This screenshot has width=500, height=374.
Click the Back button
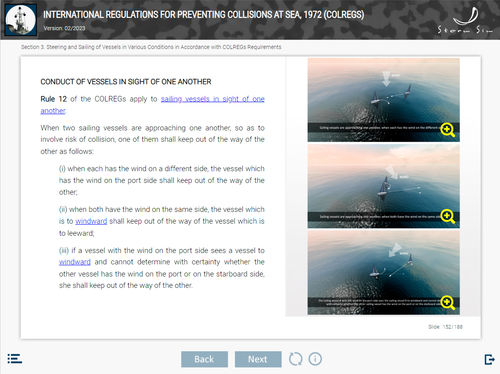pos(204,359)
